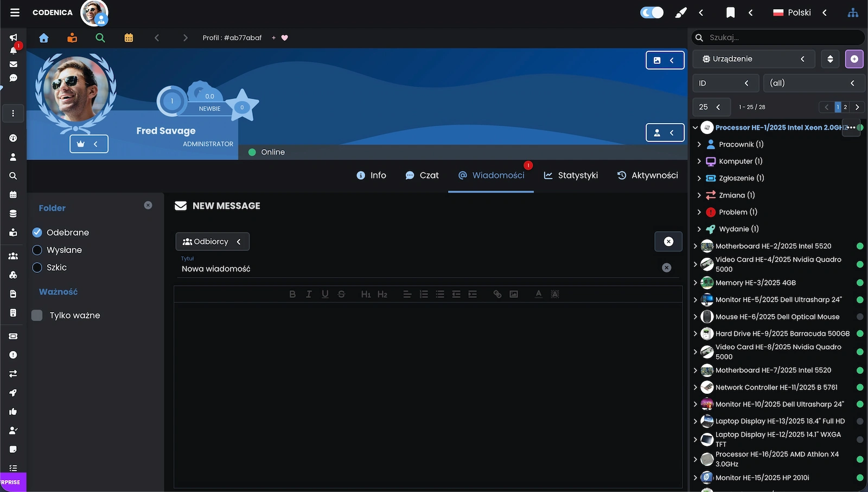Open the Czat tab
The height and width of the screenshot is (492, 868).
point(422,175)
